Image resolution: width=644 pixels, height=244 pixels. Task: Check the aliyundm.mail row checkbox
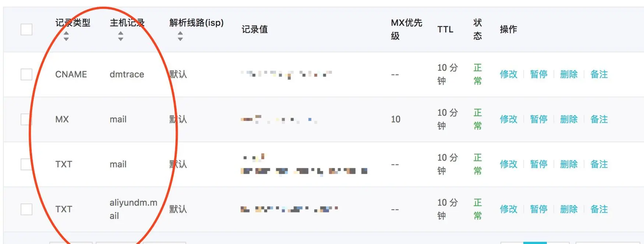coord(26,209)
